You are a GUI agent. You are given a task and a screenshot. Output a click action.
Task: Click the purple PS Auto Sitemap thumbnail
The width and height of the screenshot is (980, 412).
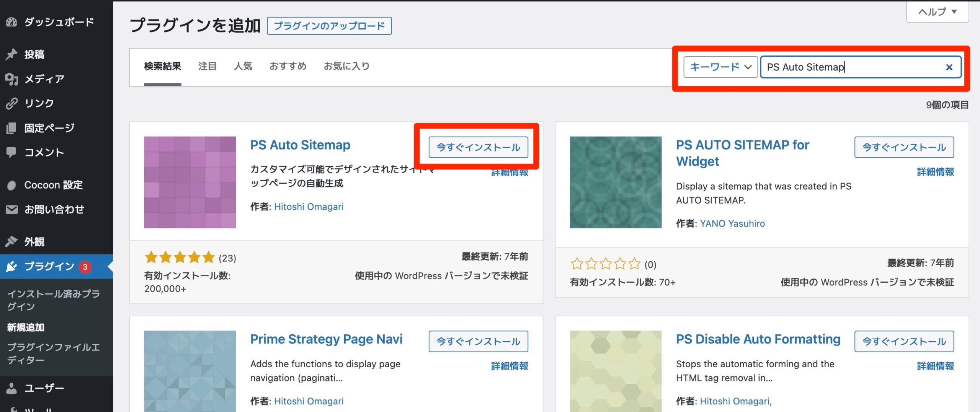[190, 182]
